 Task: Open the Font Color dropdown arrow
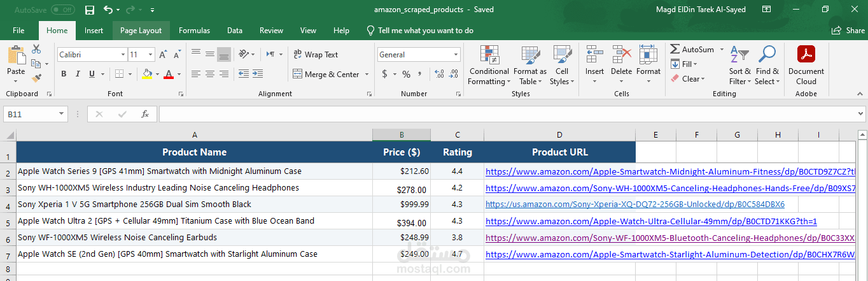point(179,75)
